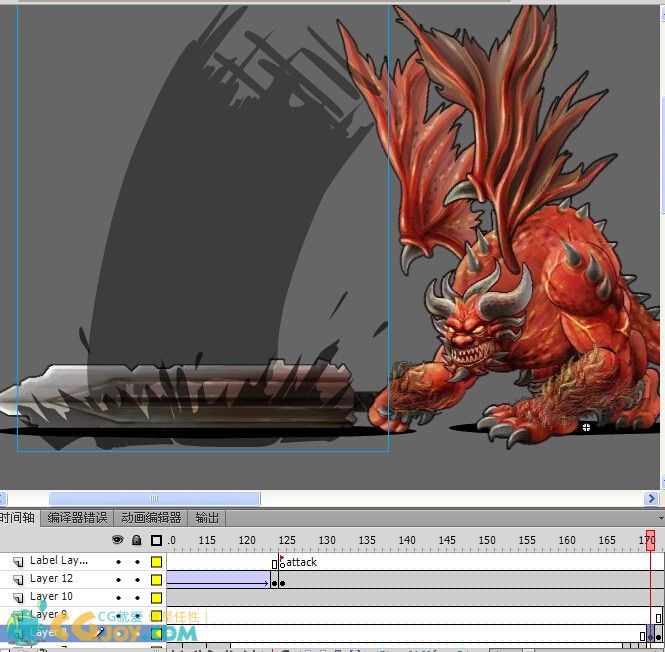665x652 pixels.
Task: Jump to frame 150 on the ruler
Action: pos(487,540)
